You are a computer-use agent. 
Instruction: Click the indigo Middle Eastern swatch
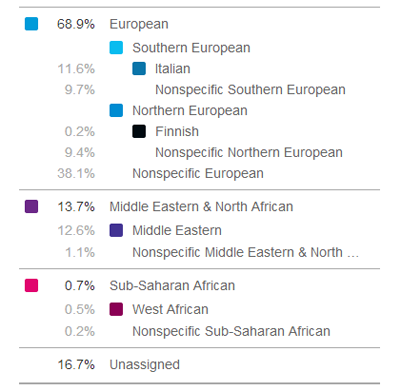(x=116, y=230)
